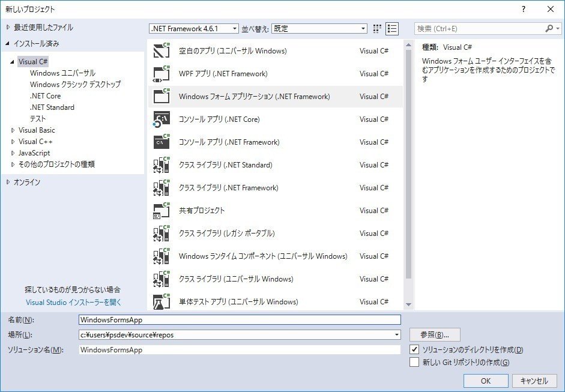565x392 pixels.
Task: Enable 新しい Git リポジトリの作成
Action: click(x=414, y=362)
